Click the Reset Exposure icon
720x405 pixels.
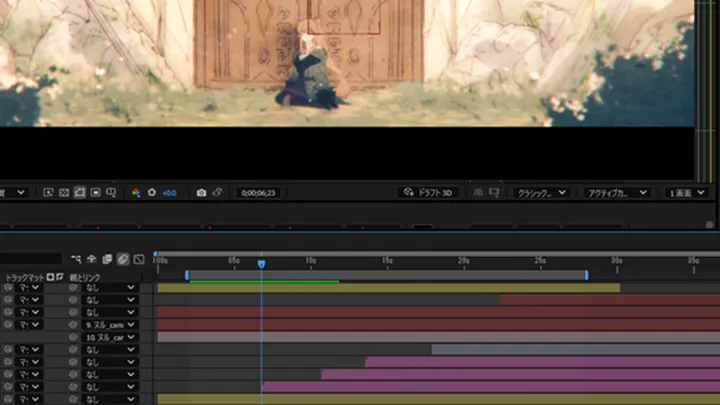click(x=152, y=192)
